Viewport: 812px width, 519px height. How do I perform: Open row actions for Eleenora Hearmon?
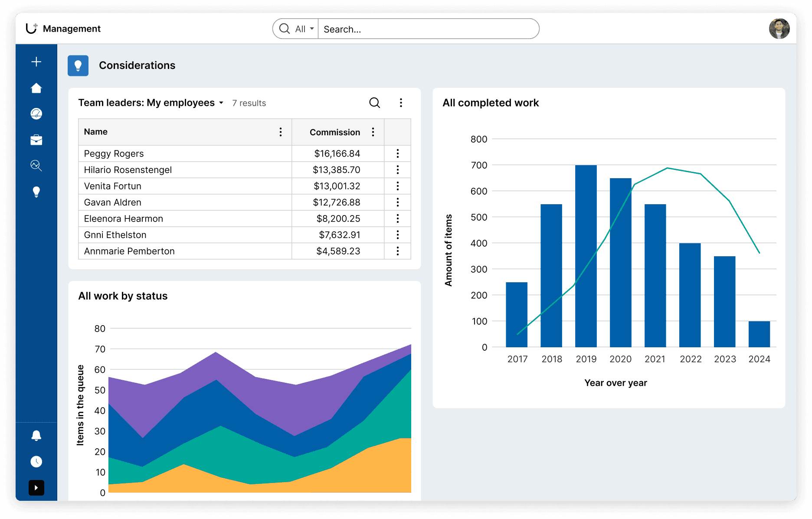(x=397, y=219)
